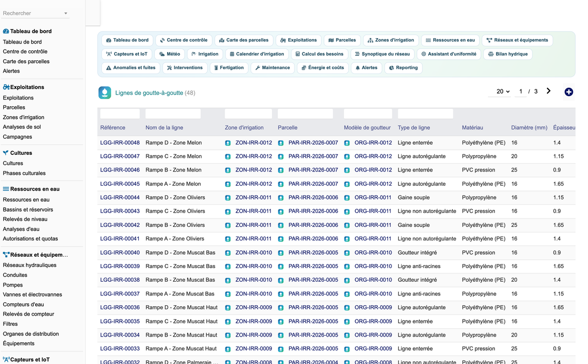Viewport: 588px width, 364px height.
Task: Open the Anomalies et fuites toolbar button
Action: point(131,68)
